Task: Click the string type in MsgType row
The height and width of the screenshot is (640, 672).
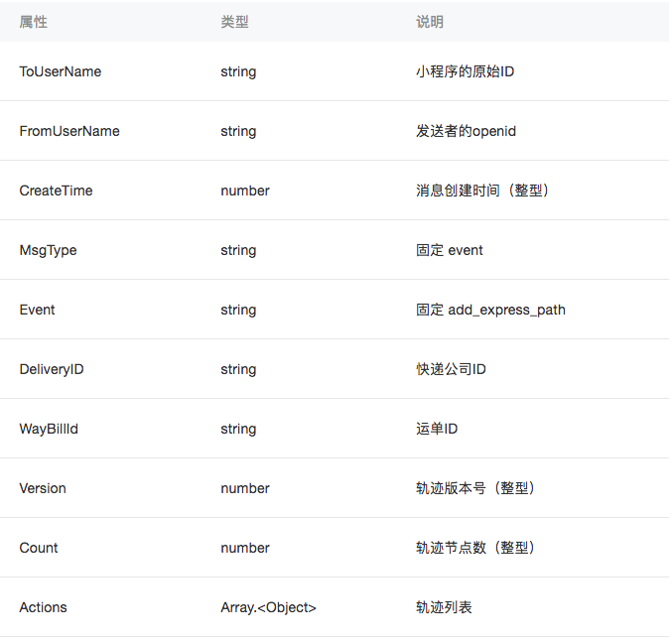Action: [238, 250]
